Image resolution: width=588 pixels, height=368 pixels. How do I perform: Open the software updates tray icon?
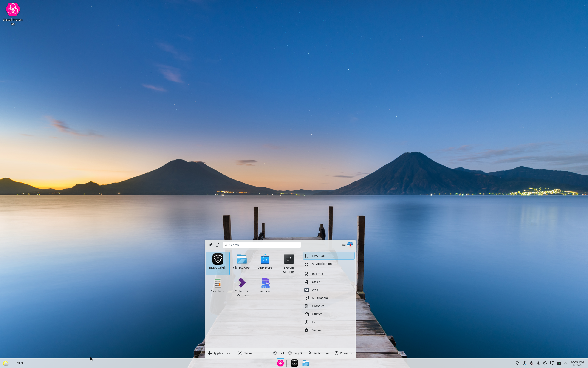tap(525, 363)
